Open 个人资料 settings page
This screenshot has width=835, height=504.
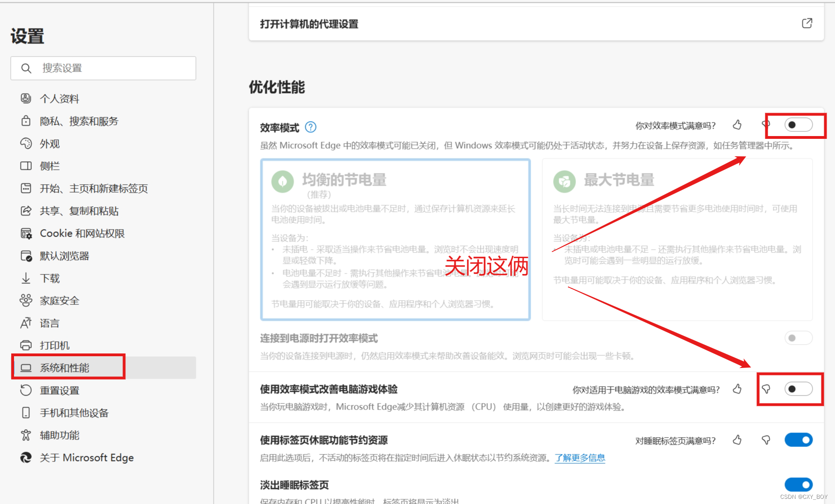(x=103, y=99)
